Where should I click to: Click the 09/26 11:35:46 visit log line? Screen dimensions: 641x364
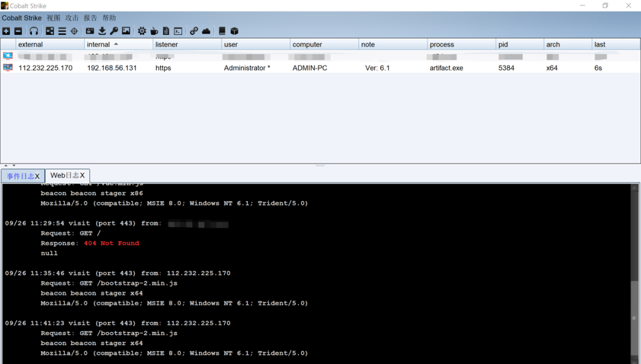[x=118, y=273]
